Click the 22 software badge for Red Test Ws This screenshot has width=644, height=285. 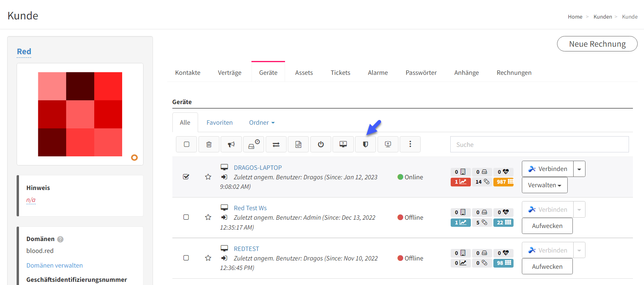[503, 222]
